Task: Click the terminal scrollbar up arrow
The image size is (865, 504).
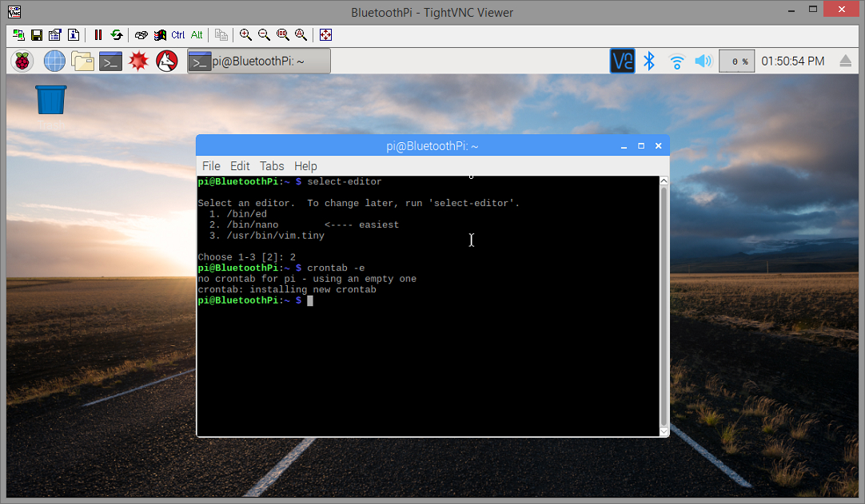Action: point(664,181)
